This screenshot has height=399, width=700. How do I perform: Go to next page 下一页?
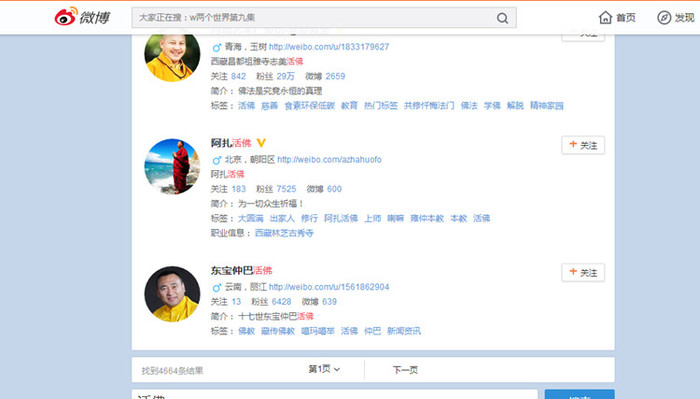click(405, 370)
